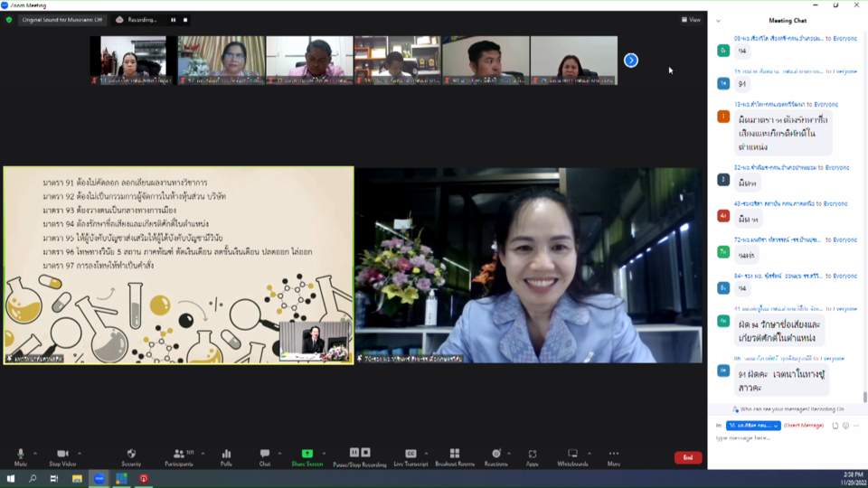Open Windows taskbar search

coord(33,479)
